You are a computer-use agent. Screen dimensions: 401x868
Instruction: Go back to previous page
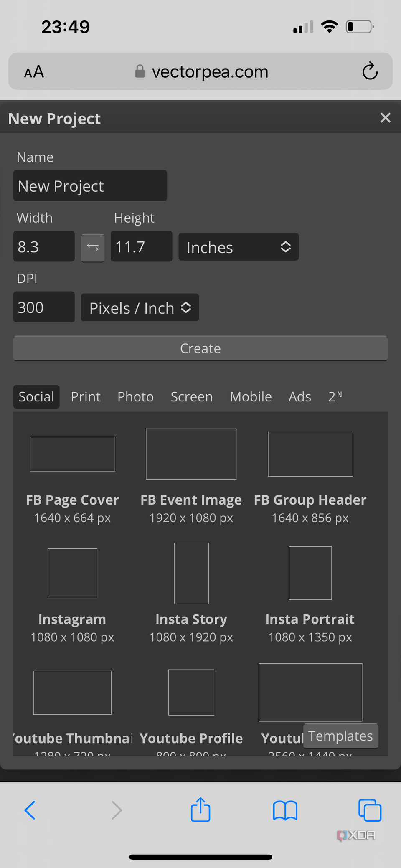30,810
